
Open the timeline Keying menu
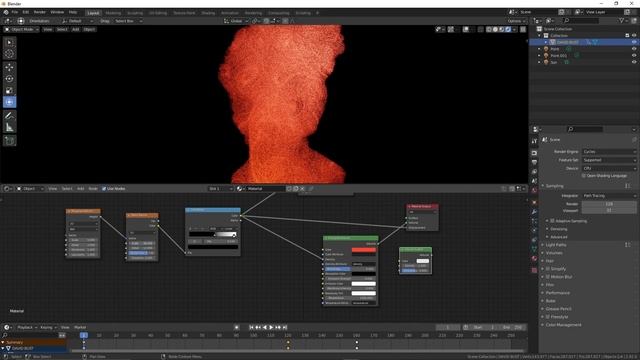coord(48,327)
